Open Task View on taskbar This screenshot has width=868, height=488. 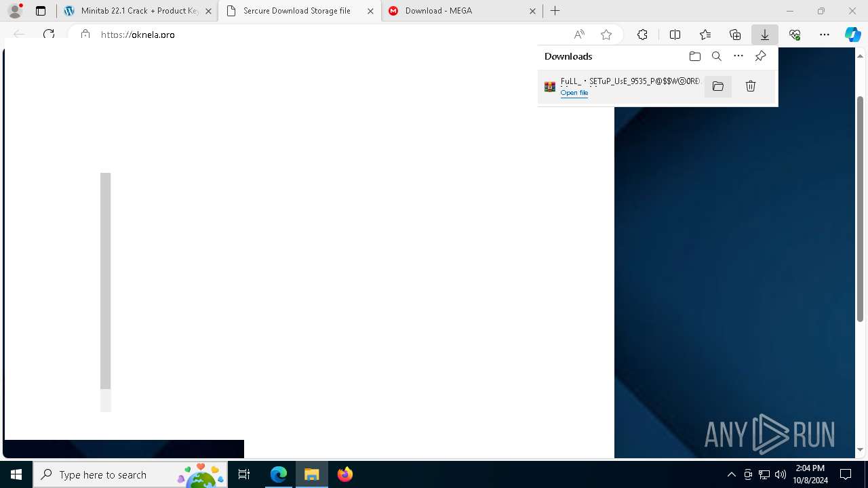244,474
